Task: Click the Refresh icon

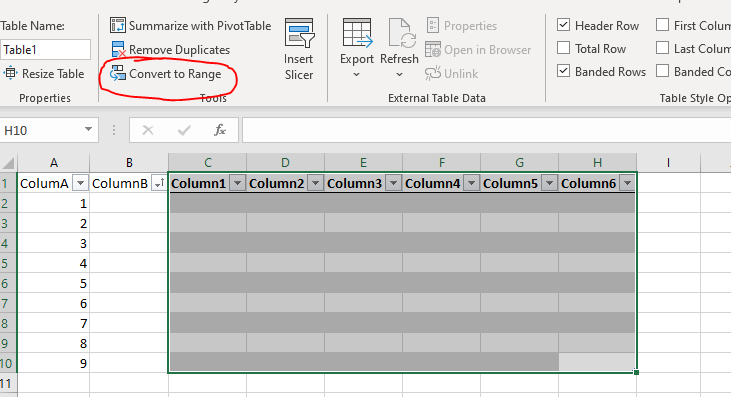Action: tap(401, 33)
